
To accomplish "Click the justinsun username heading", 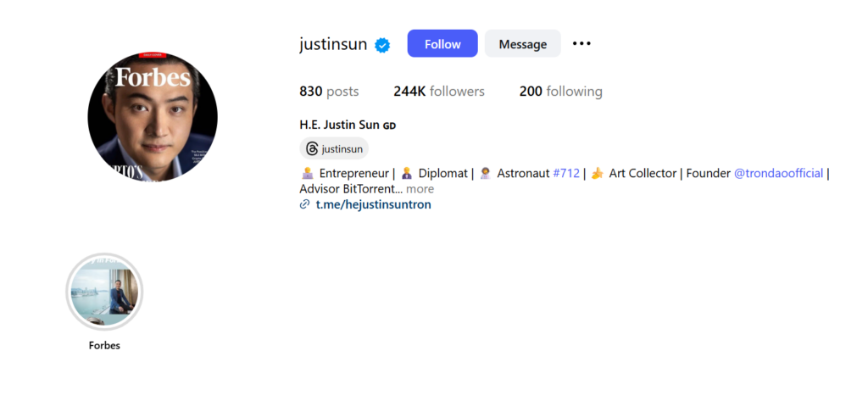I will (x=333, y=44).
